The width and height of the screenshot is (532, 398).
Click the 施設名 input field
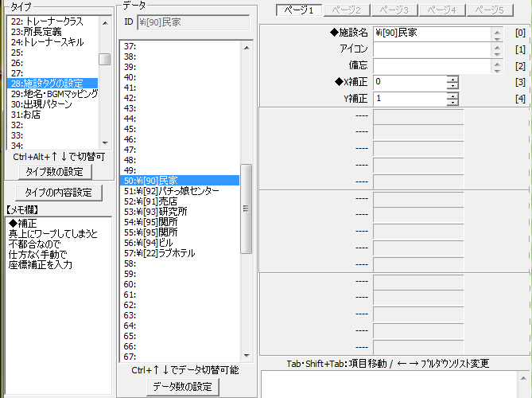(432, 33)
